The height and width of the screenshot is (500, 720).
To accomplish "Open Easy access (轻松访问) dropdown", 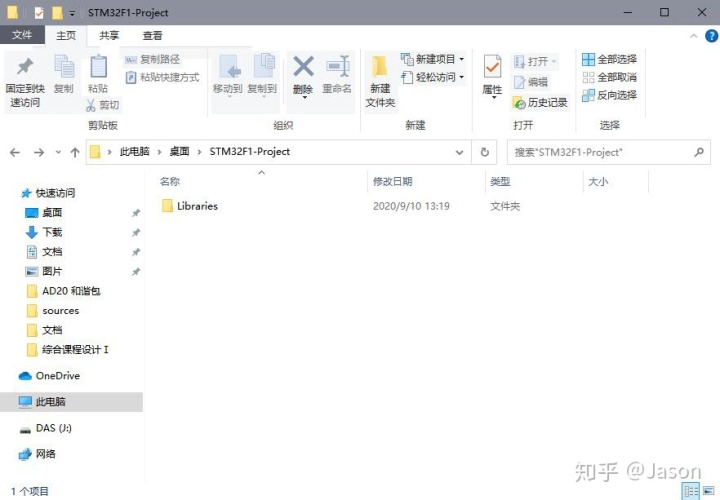I will coord(433,77).
